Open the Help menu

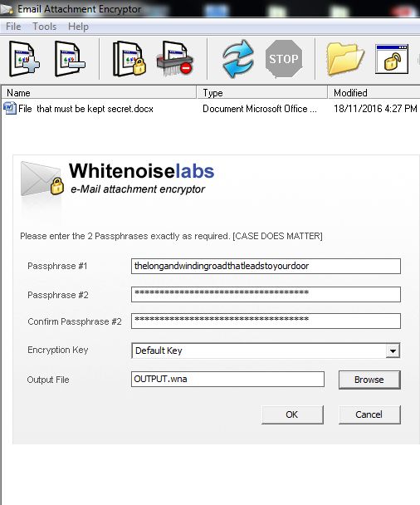[x=78, y=27]
